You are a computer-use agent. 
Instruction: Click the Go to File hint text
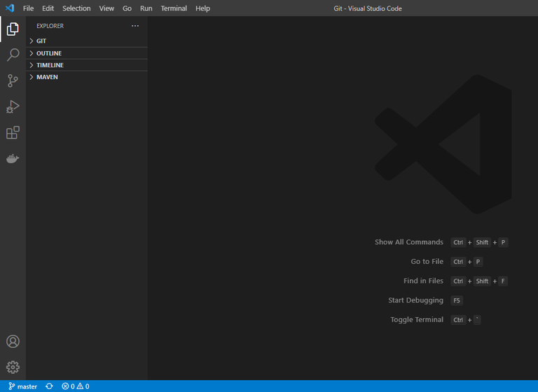pyautogui.click(x=427, y=262)
